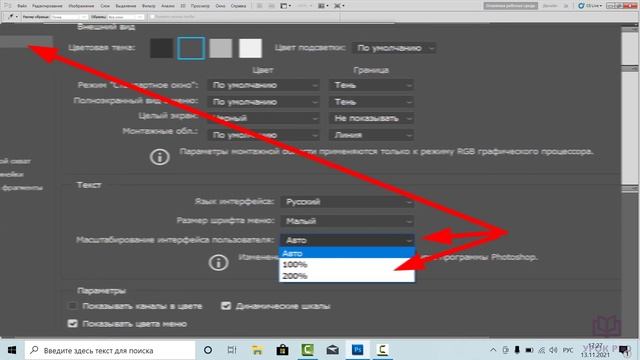
Task: Open the sample size dropdown in options bar
Action: (69, 17)
